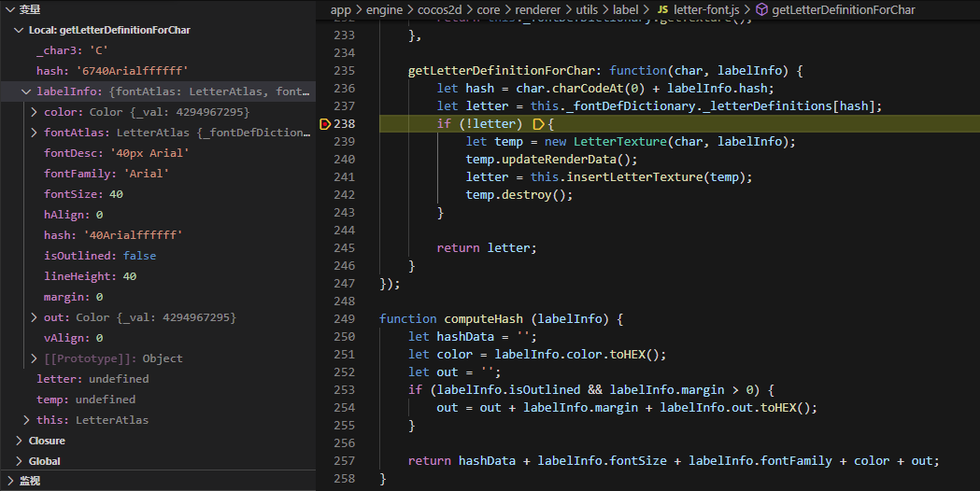This screenshot has height=491, width=980.
Task: Expand the 监视 watch section
Action: (x=10, y=481)
